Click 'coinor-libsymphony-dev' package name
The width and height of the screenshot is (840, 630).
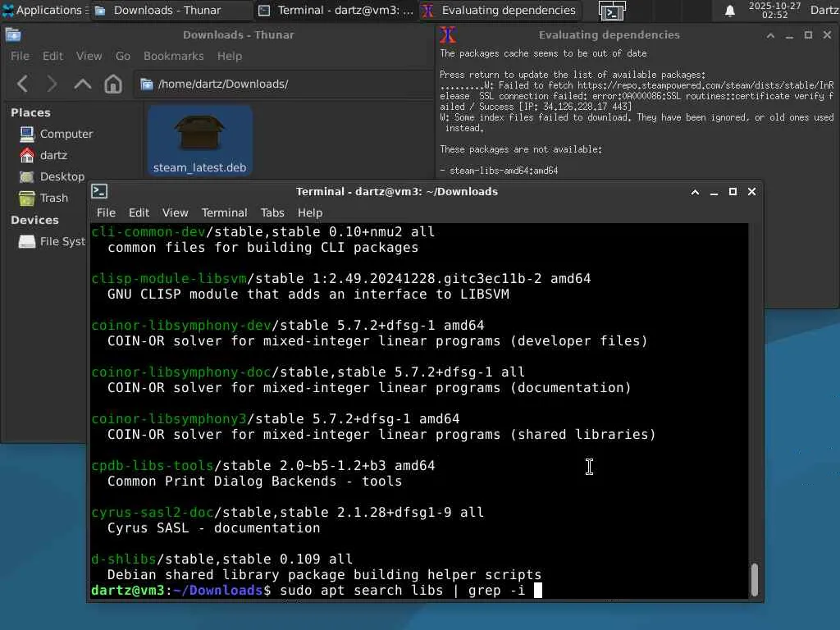tap(181, 325)
